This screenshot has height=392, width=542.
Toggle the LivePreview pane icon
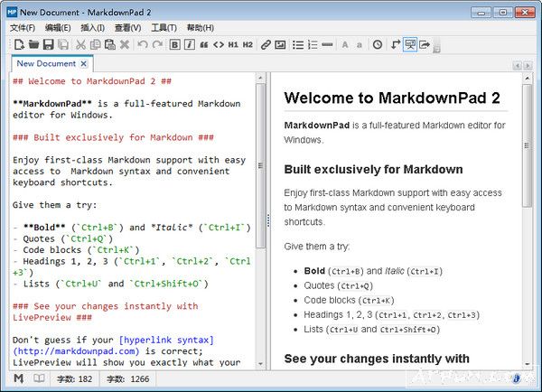pyautogui.click(x=410, y=44)
